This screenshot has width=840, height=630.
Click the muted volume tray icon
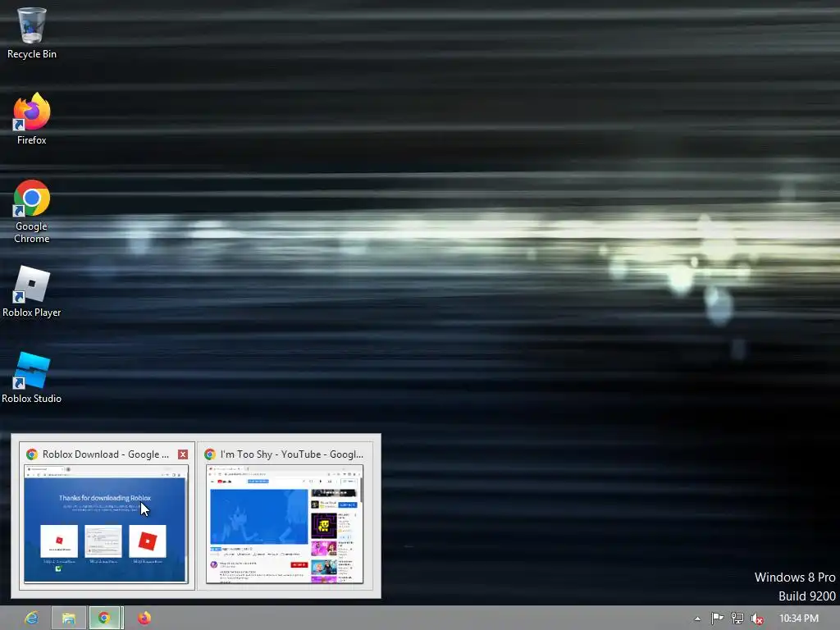pos(757,619)
